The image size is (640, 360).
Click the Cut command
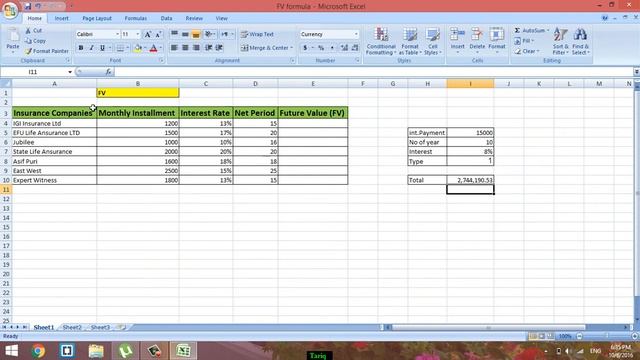pyautogui.click(x=33, y=31)
